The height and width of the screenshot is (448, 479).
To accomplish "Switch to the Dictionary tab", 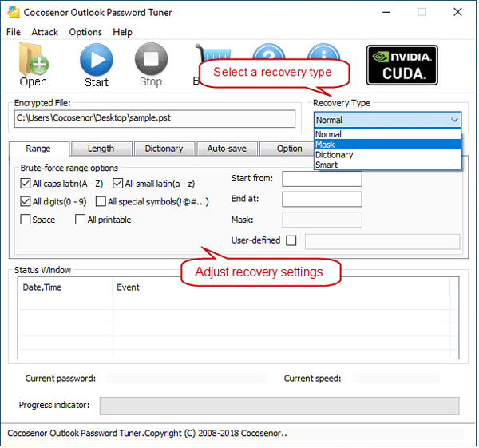I will coord(164,149).
